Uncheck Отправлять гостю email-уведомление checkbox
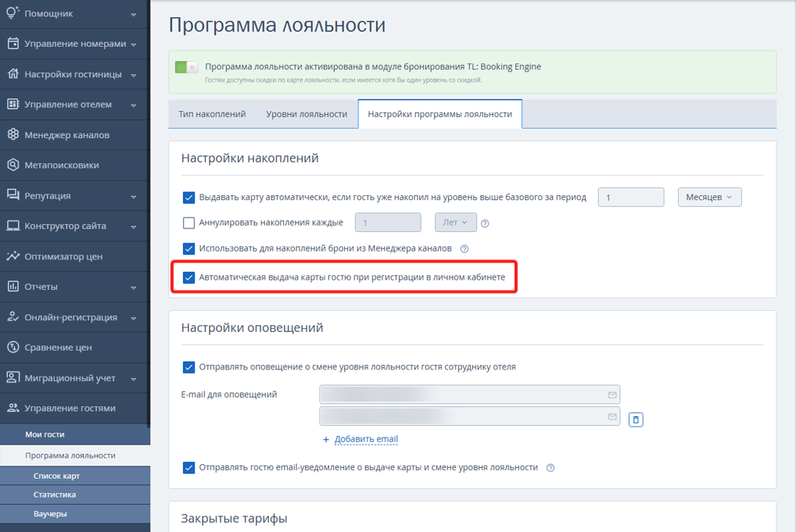The height and width of the screenshot is (532, 796). click(188, 468)
